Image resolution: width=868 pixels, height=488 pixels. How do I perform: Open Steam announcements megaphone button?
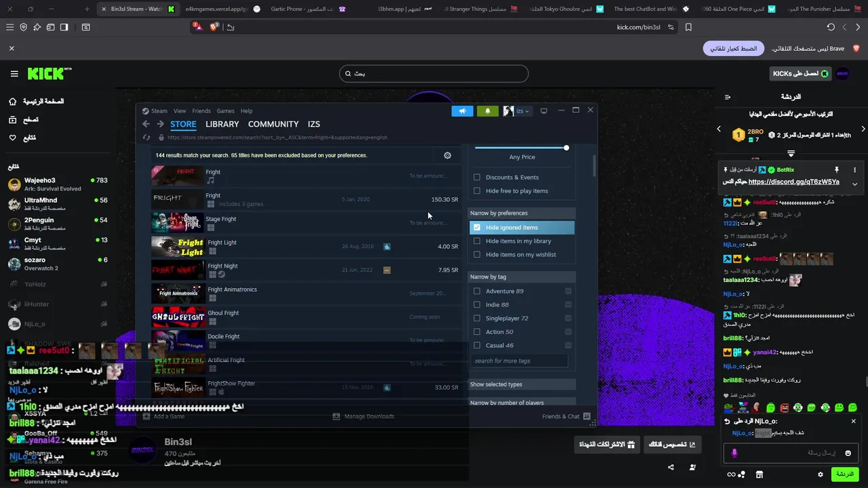tap(462, 111)
